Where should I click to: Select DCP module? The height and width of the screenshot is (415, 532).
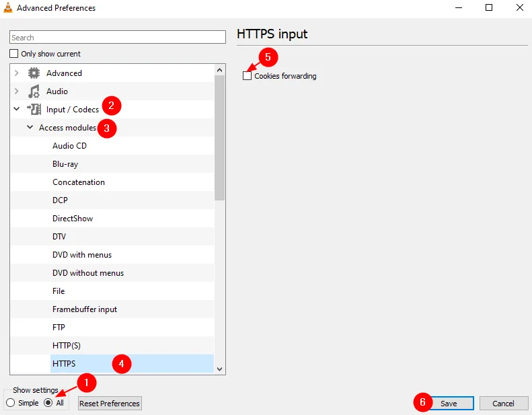point(60,200)
